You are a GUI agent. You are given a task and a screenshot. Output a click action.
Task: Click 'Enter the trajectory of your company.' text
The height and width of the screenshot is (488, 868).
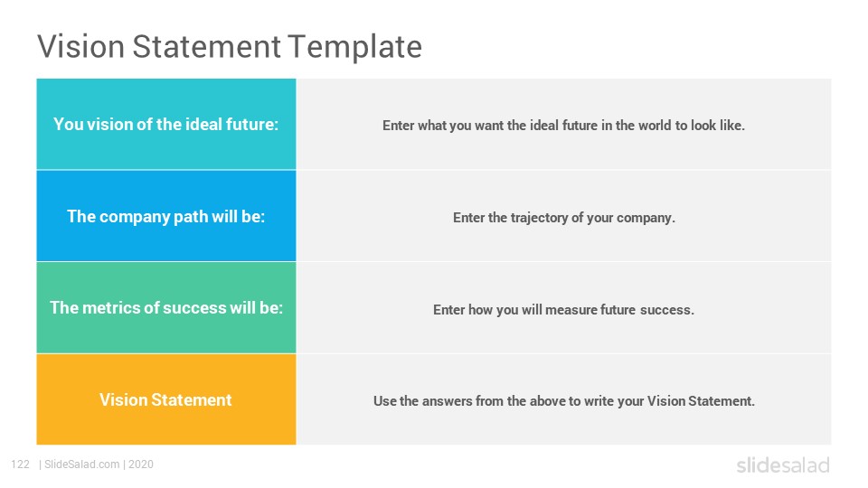click(563, 218)
